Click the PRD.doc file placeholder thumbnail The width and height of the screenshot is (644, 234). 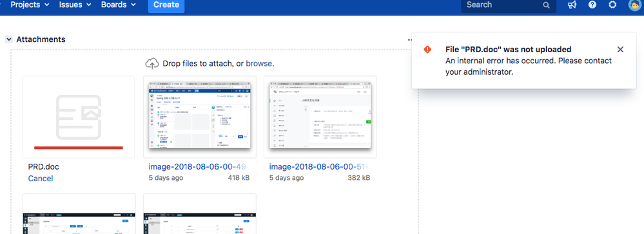point(79,117)
